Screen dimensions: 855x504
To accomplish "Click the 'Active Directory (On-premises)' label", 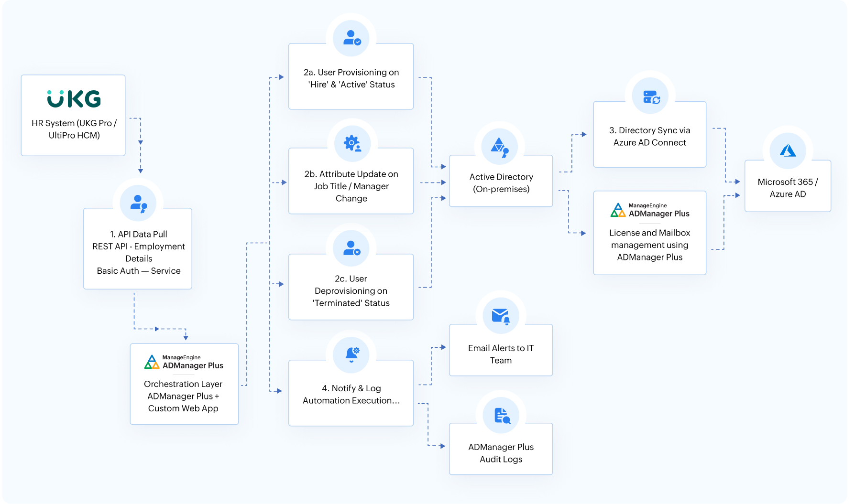I will pyautogui.click(x=501, y=183).
